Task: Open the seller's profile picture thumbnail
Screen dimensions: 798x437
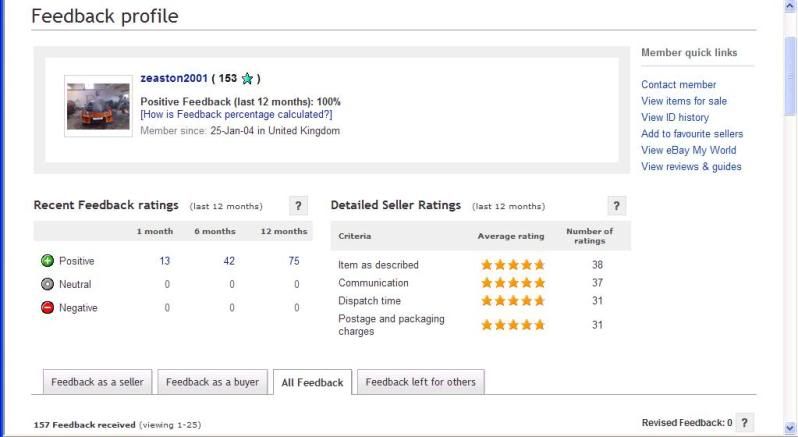Action: click(x=98, y=105)
